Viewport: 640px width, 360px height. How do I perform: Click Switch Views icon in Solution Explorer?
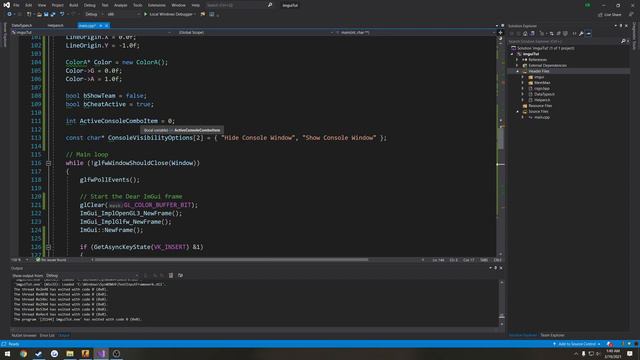pyautogui.click(x=532, y=33)
